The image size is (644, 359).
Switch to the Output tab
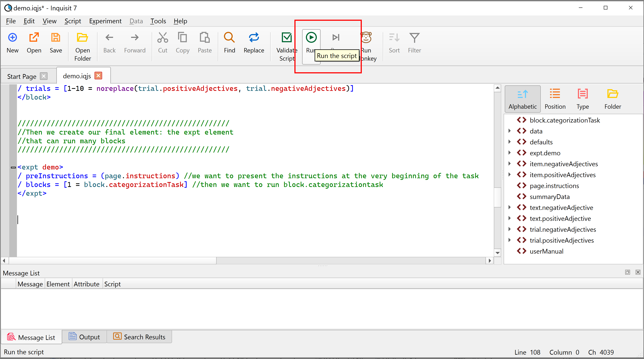coord(84,336)
